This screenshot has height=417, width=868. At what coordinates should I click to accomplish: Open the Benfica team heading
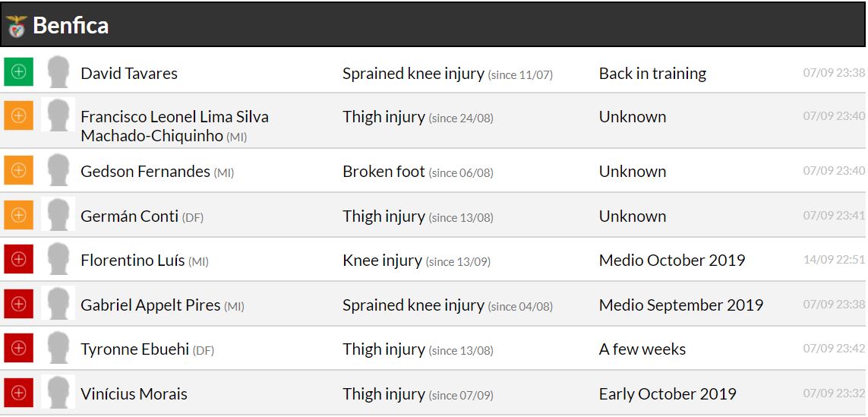coord(71,26)
